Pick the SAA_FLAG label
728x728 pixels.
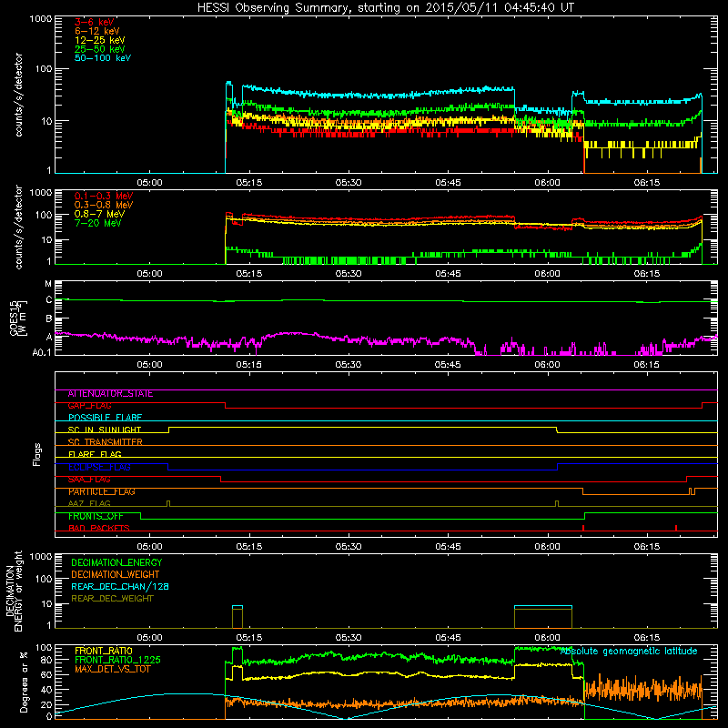(x=89, y=480)
